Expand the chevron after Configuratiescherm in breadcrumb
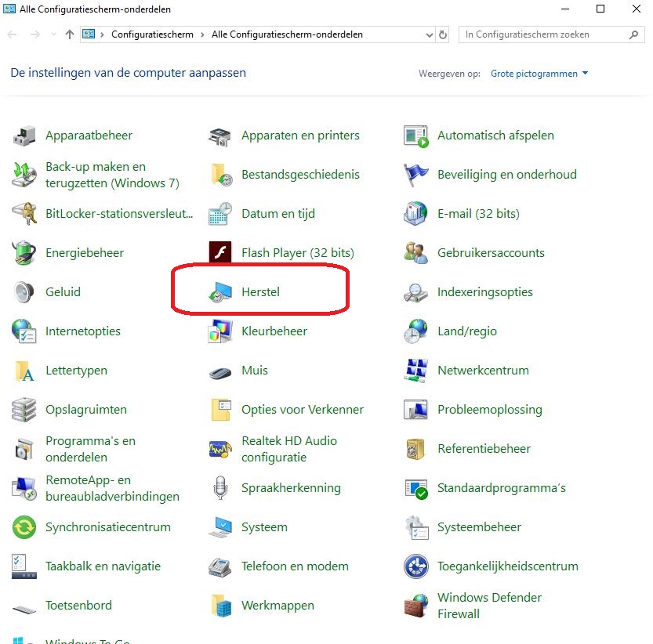The height and width of the screenshot is (644, 653). tap(202, 35)
